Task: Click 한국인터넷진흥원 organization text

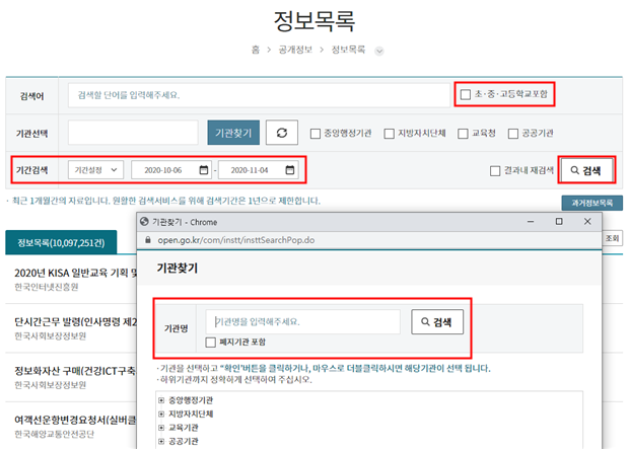Action: pos(46,287)
